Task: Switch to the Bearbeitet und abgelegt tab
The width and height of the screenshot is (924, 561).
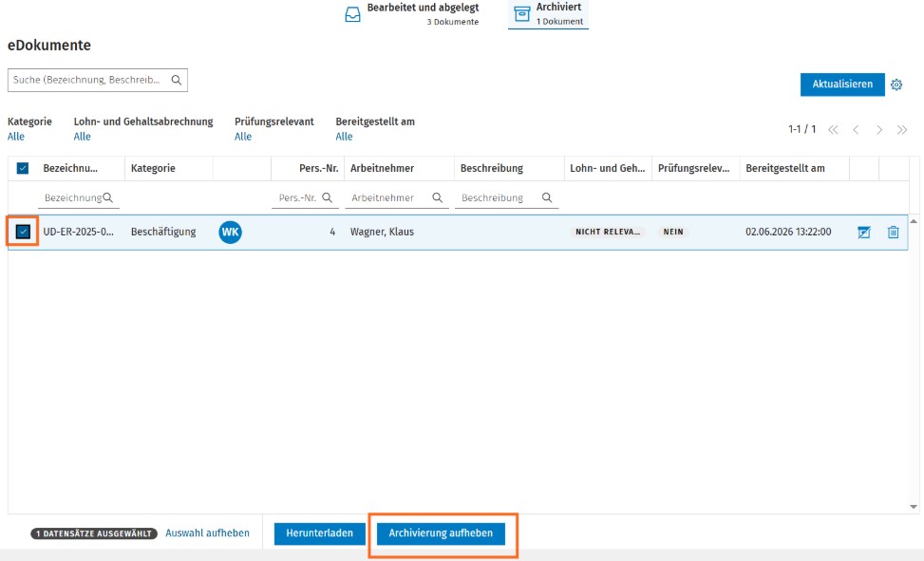Action: 412,14
